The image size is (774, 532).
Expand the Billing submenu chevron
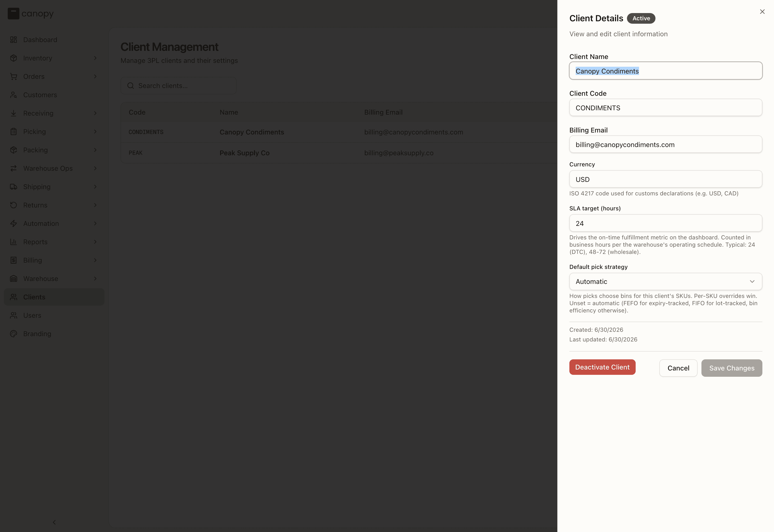point(95,260)
